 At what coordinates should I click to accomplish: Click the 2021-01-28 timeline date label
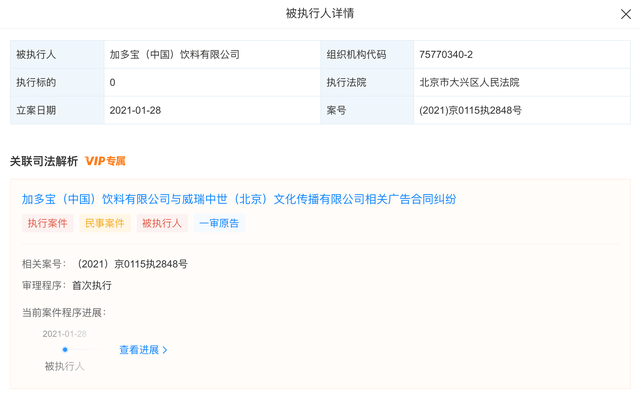coord(64,334)
